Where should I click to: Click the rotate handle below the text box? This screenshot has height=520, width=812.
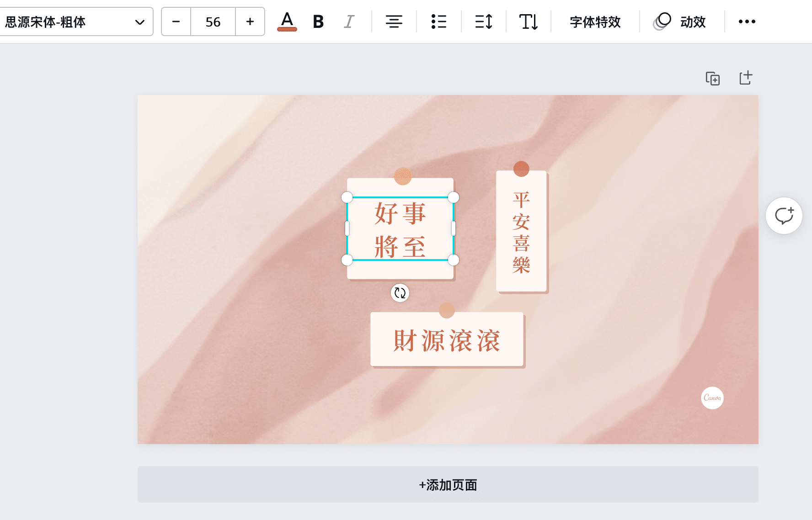[x=400, y=293]
